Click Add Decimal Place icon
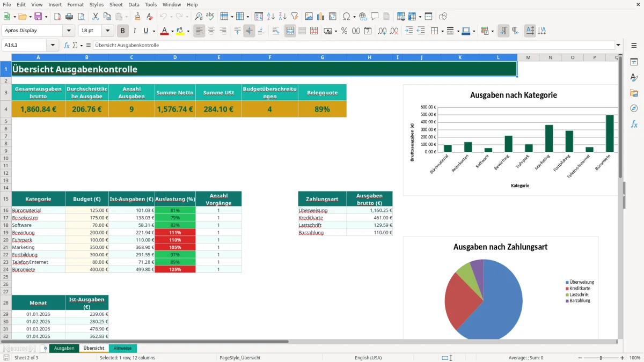Screen dimensions: 644x362 coord(383,31)
